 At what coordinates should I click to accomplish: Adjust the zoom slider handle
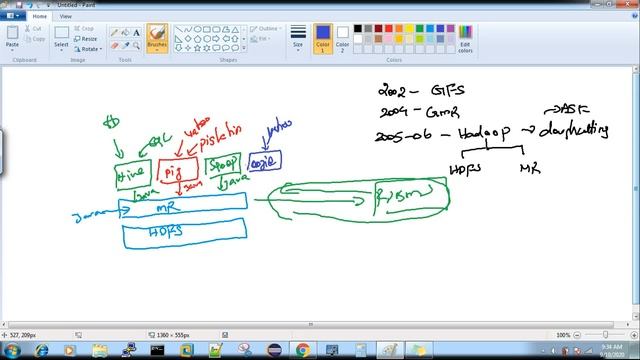coord(605,335)
